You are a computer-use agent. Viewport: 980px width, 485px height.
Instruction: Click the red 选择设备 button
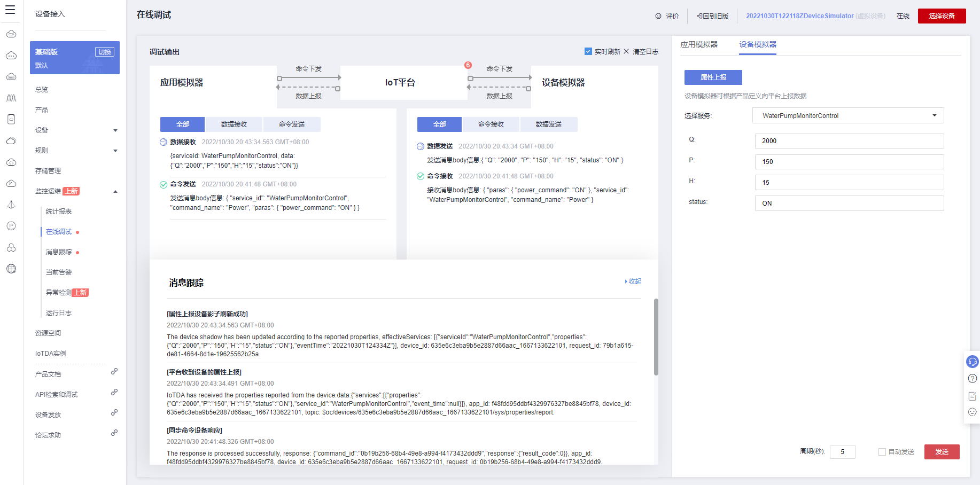pyautogui.click(x=942, y=16)
